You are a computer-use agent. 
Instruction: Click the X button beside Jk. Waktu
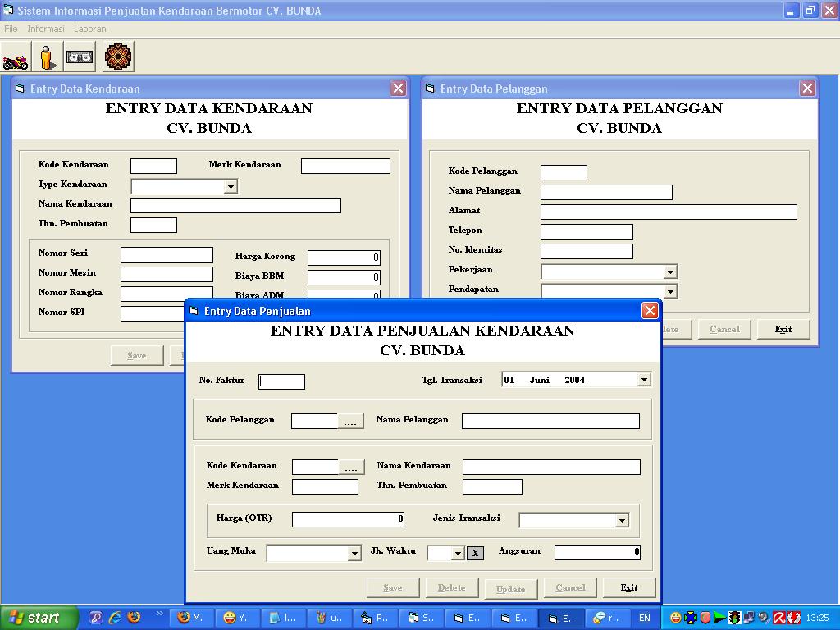pos(475,553)
